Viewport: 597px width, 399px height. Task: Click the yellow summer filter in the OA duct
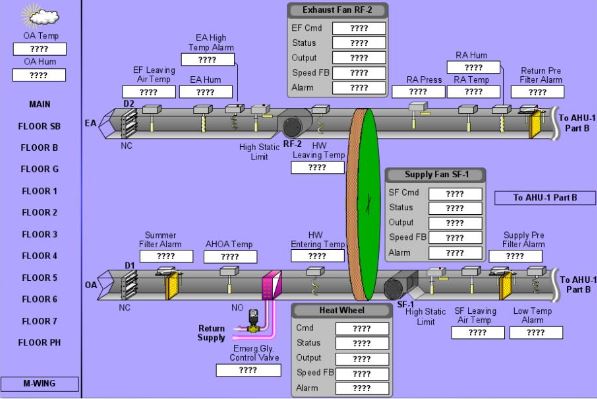172,286
